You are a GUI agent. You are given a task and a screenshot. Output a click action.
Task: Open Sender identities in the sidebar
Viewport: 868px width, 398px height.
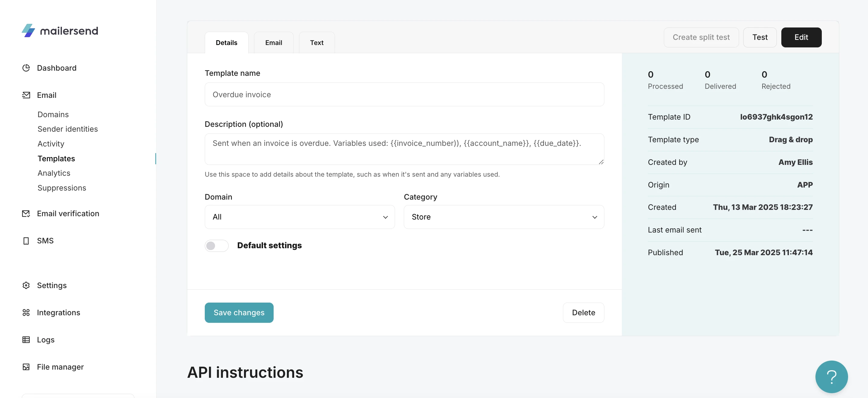[67, 129]
